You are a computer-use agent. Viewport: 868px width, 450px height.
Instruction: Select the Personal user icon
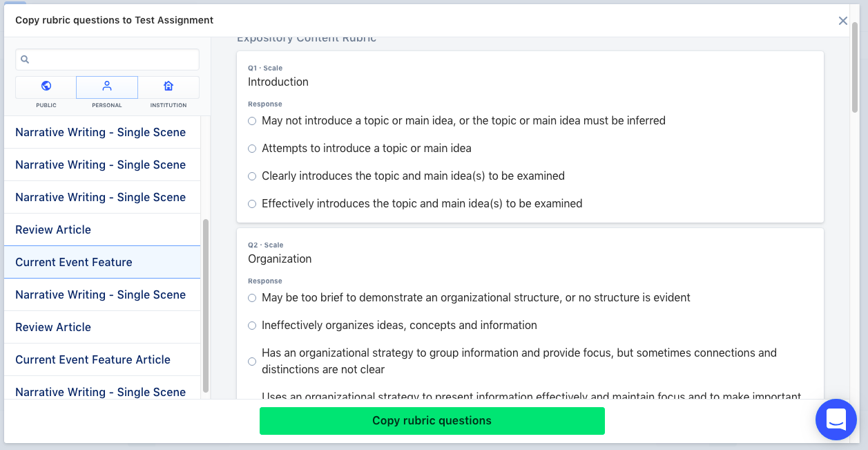(107, 86)
